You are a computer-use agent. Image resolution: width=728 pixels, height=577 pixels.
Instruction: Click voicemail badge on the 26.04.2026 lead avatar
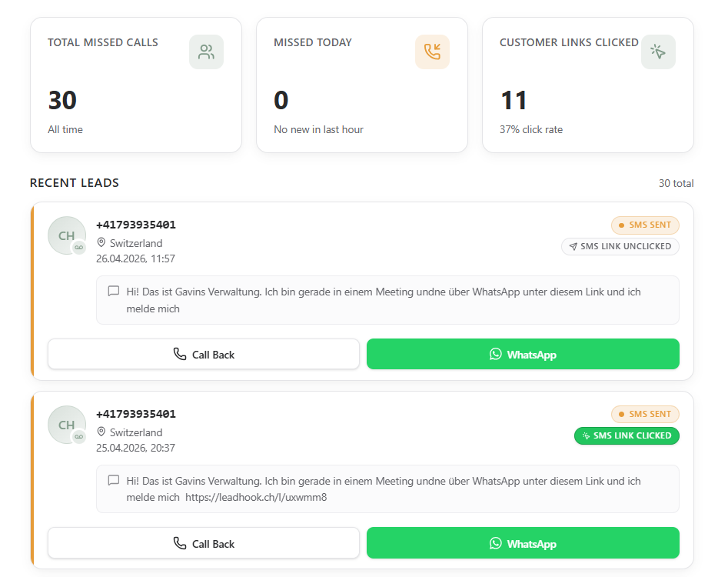click(x=79, y=247)
